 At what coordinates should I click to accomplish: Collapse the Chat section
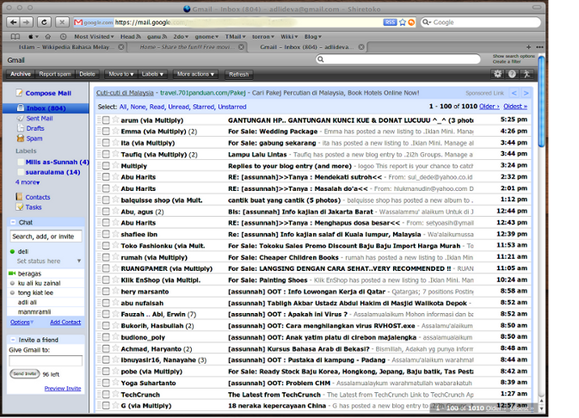pos(13,222)
